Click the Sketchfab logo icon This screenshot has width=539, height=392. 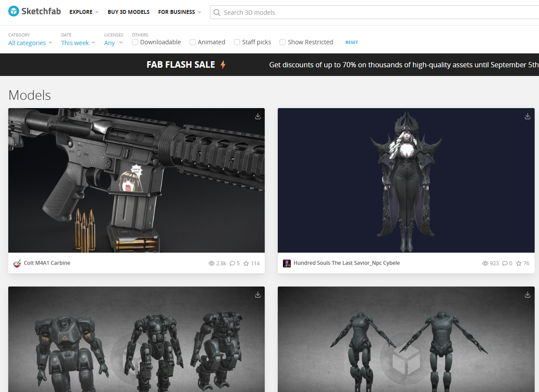14,12
